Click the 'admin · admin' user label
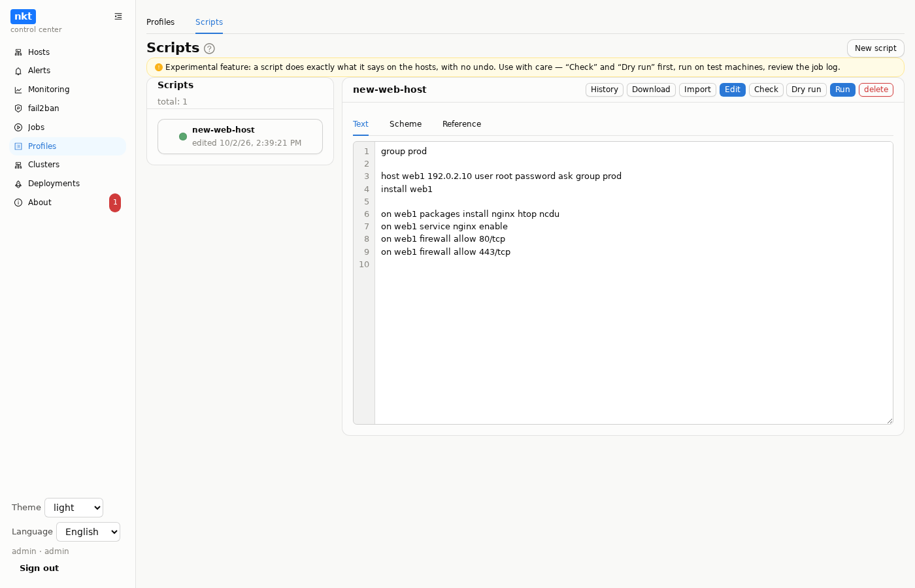The height and width of the screenshot is (588, 915). [41, 551]
